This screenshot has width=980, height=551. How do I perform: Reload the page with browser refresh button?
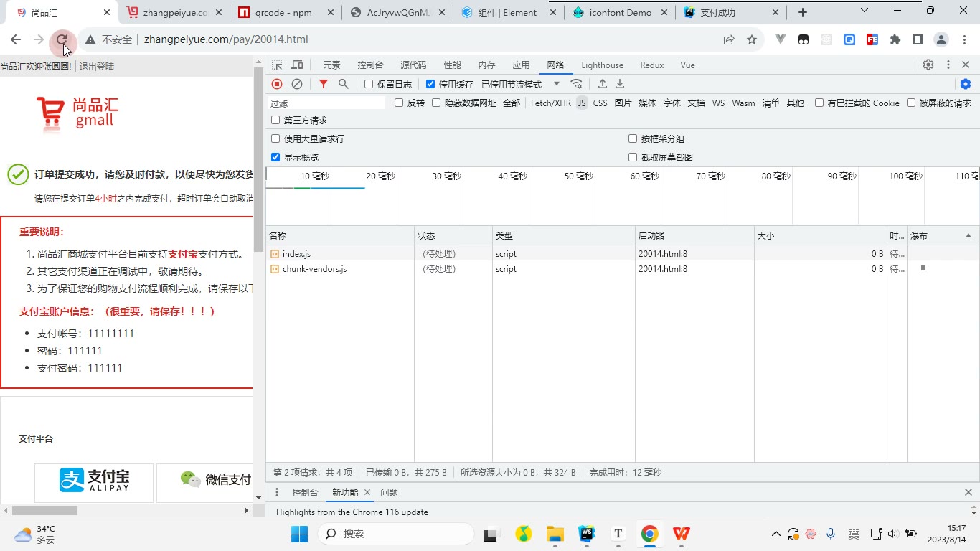point(62,39)
